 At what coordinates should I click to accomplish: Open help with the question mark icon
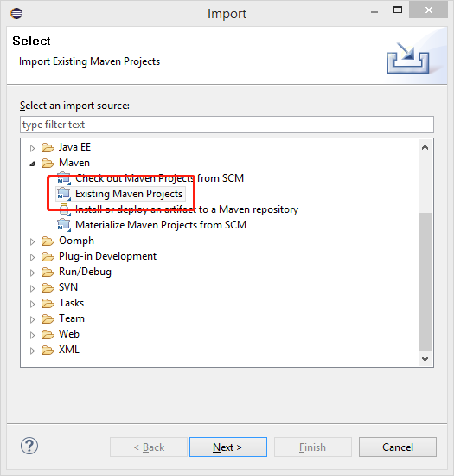pos(29,446)
